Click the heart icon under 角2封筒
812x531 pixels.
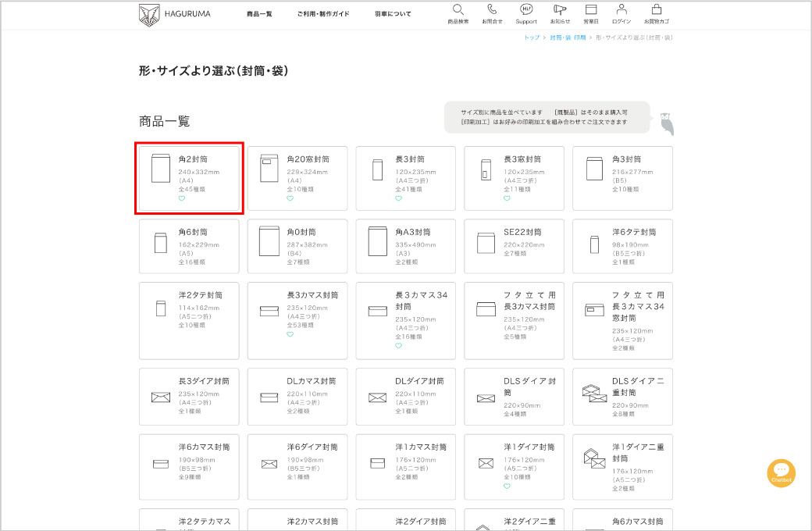coord(182,198)
